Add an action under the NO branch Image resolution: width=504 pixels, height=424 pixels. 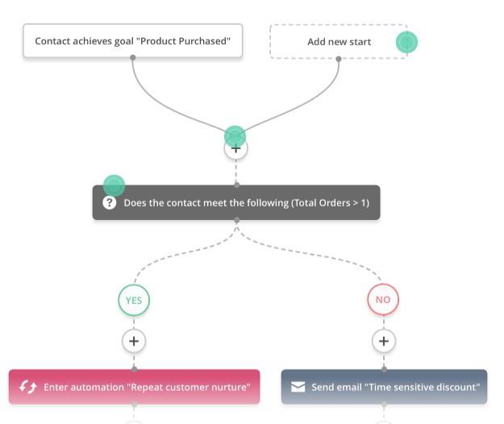click(383, 341)
